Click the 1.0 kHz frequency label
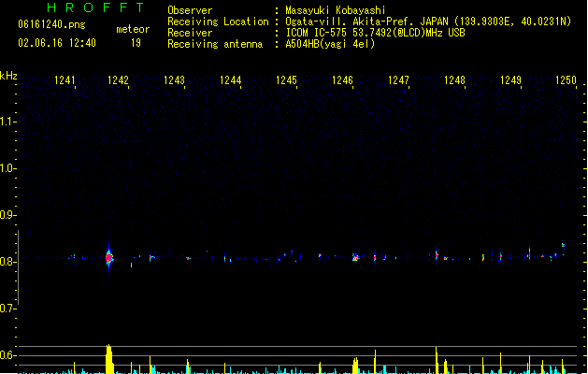 pyautogui.click(x=7, y=168)
